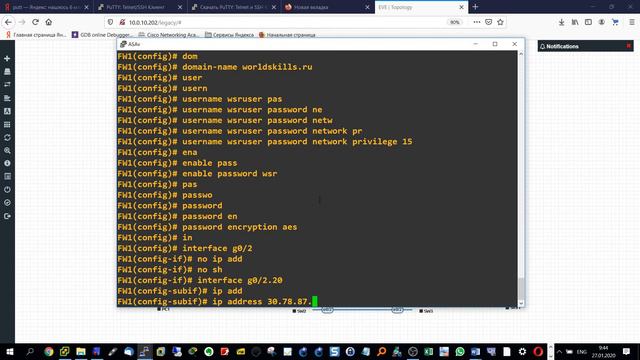Click the Logout icon in EVE sidebar
Image resolution: width=640 pixels, height=360 pixels.
[7, 216]
